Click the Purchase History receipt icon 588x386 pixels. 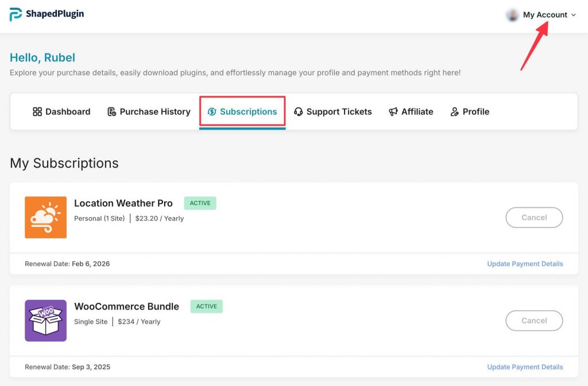click(112, 112)
